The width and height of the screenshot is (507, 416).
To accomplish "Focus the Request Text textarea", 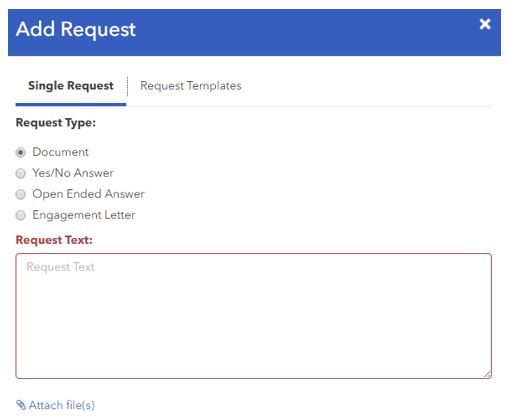I will click(253, 316).
